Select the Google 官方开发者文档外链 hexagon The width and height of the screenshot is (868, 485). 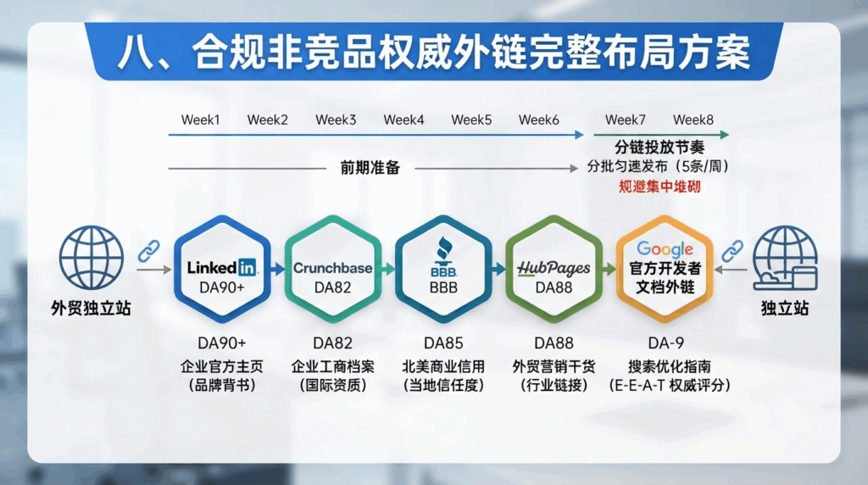pyautogui.click(x=665, y=269)
